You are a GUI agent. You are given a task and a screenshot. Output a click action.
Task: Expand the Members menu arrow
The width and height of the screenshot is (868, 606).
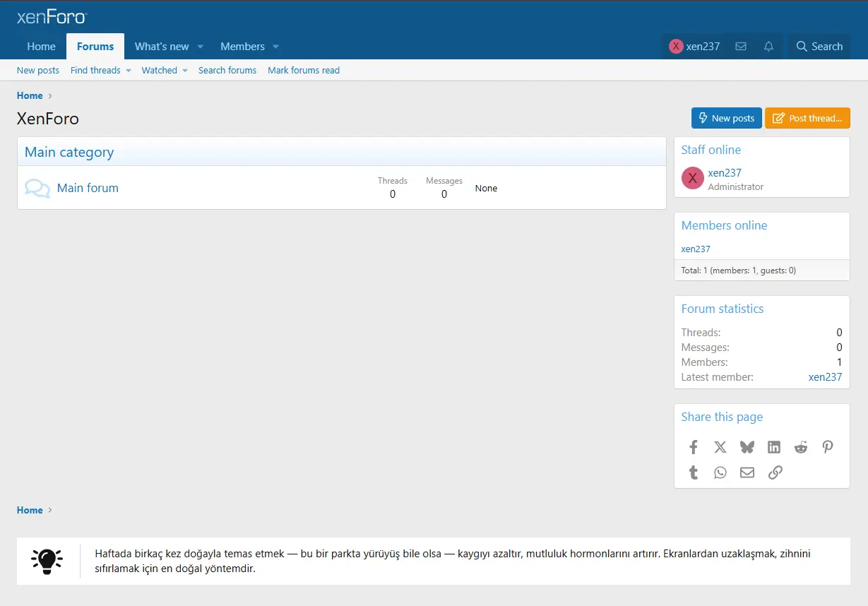[x=276, y=47]
